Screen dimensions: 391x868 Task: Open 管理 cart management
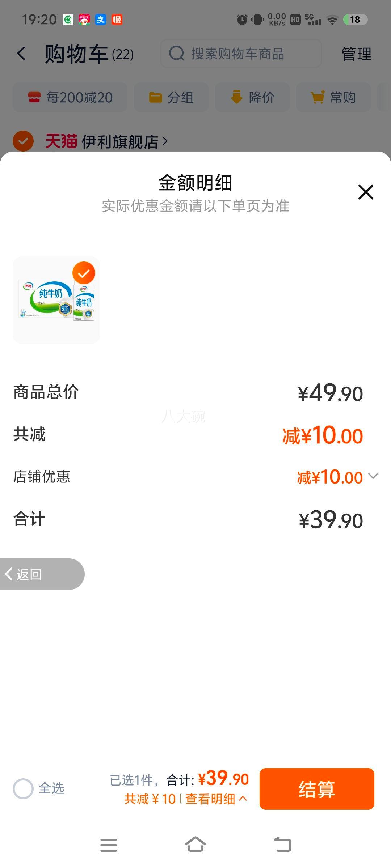point(357,54)
